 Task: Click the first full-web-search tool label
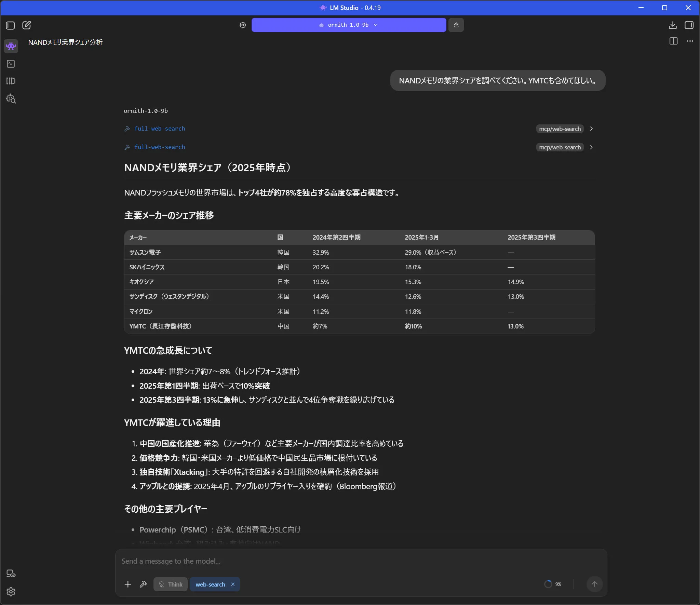[x=160, y=129]
